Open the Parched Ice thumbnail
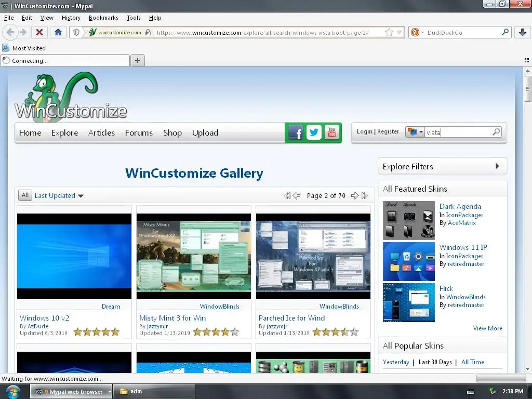Viewport: 532px width, 399px height. pyautogui.click(x=313, y=256)
